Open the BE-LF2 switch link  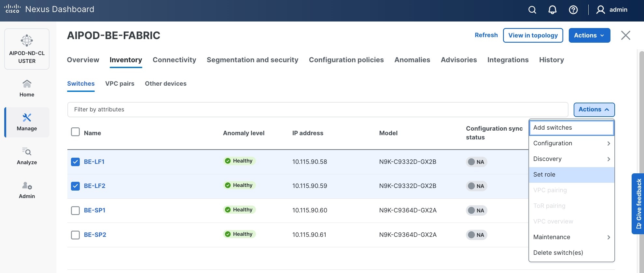[x=95, y=186]
